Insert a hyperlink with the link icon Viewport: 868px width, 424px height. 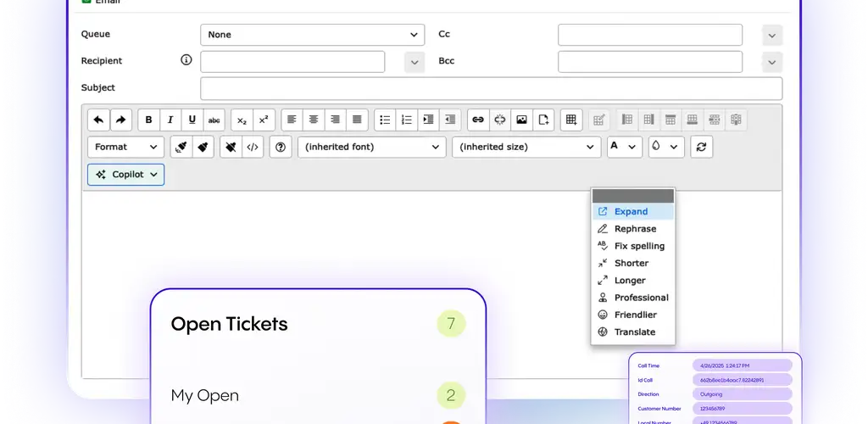coord(478,120)
